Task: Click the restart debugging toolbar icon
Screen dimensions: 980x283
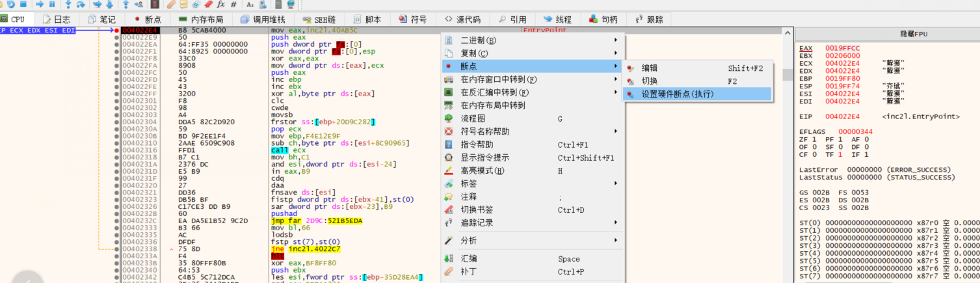Action: (x=11, y=4)
